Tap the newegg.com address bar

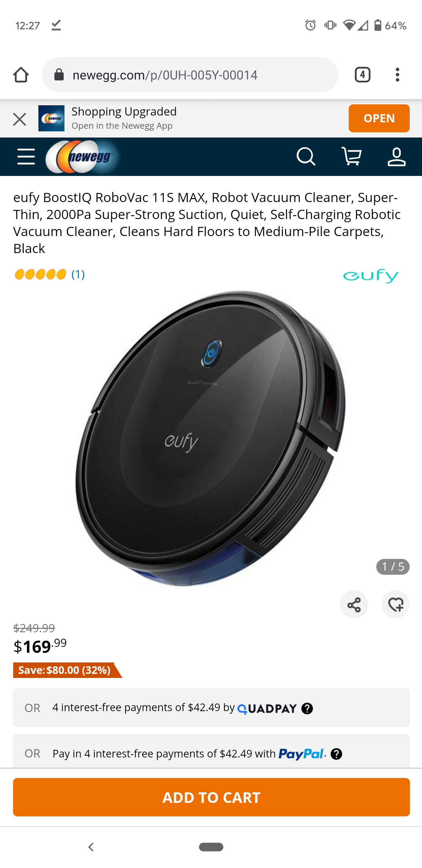coord(190,74)
